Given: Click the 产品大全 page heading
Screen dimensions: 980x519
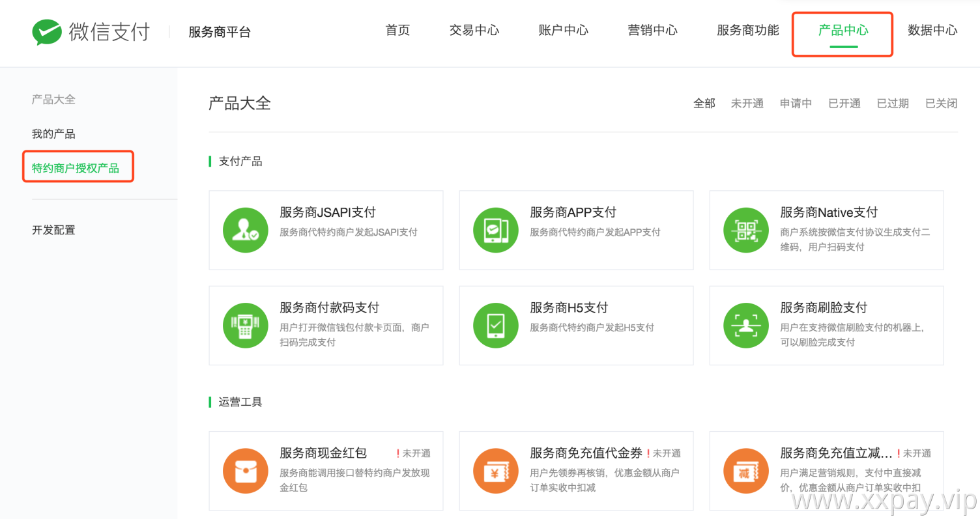Looking at the screenshot, I should (x=240, y=104).
